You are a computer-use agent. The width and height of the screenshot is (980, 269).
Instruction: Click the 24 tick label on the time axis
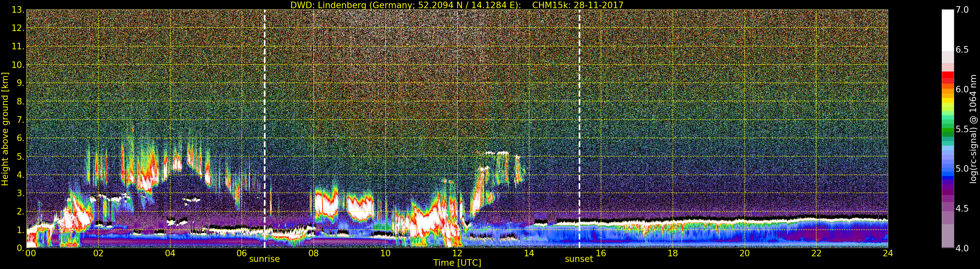pyautogui.click(x=888, y=253)
